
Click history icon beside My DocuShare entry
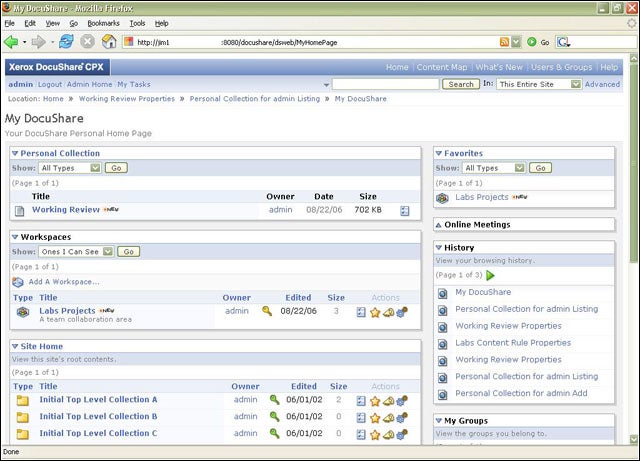pos(442,293)
